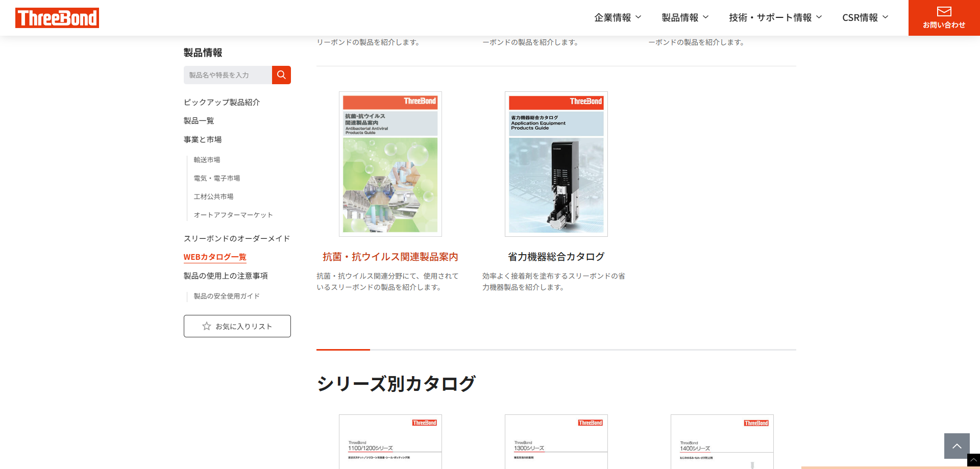Open the 1100/1200 series catalog thumbnail
Viewport: 980px width, 469px height.
[x=390, y=441]
